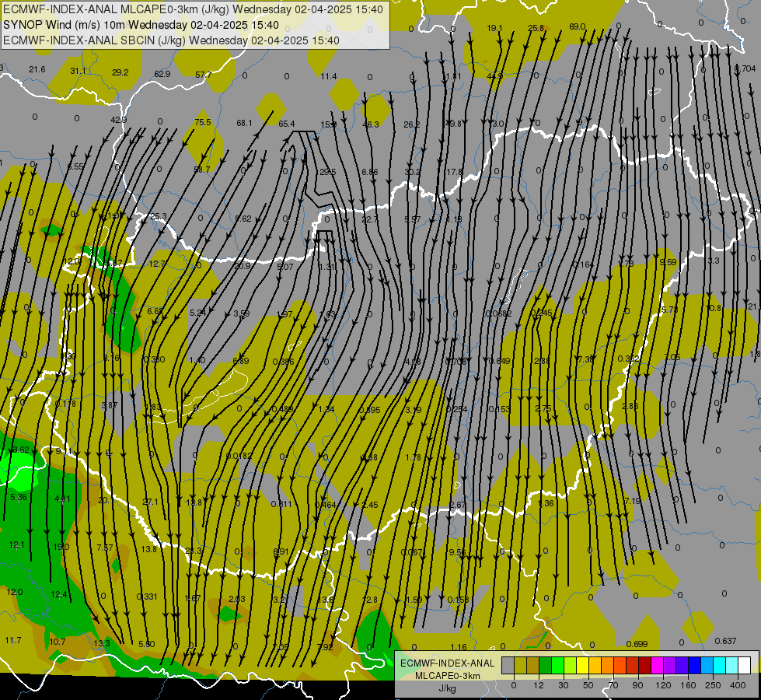This screenshot has width=761, height=700.
Task: Click the map value '26.2'
Action: pyautogui.click(x=411, y=124)
